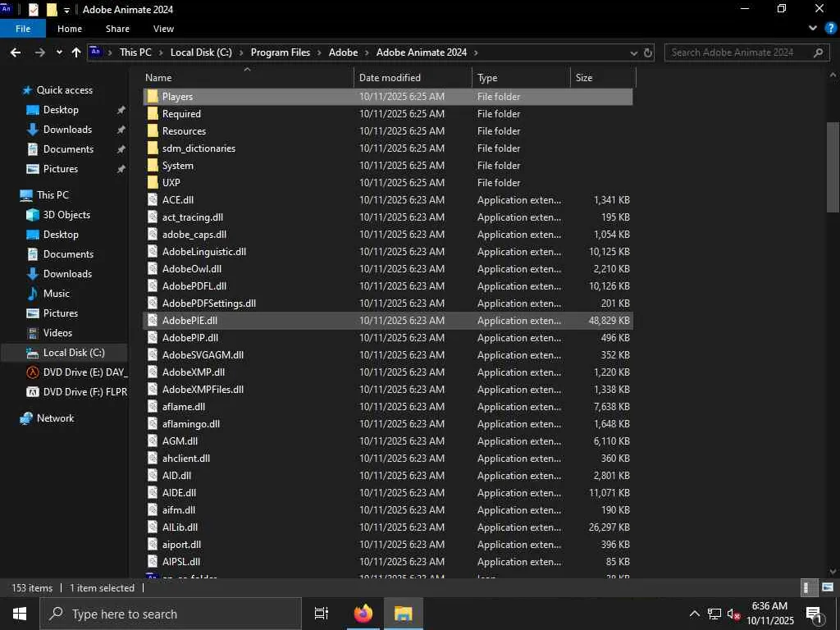Select the Players folder icon
The width and height of the screenshot is (840, 630).
point(153,97)
